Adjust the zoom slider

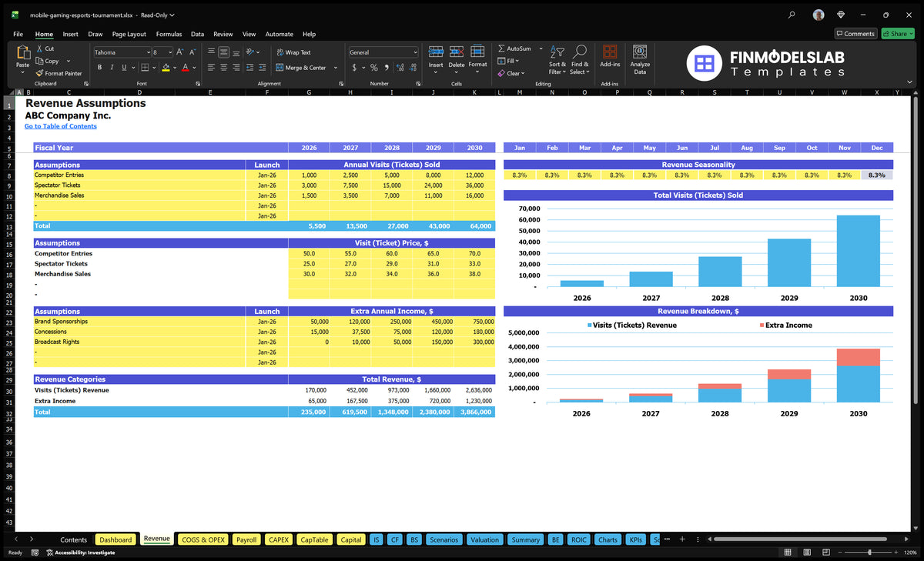pos(869,553)
